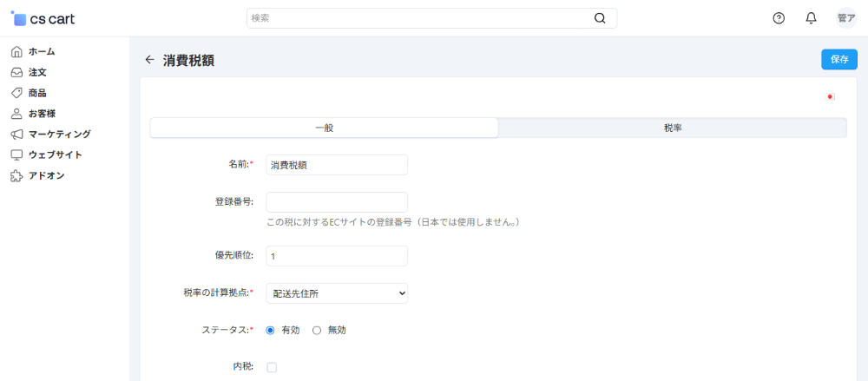This screenshot has width=868, height=381.
Task: Click the CS-Cart logo
Action: click(43, 18)
